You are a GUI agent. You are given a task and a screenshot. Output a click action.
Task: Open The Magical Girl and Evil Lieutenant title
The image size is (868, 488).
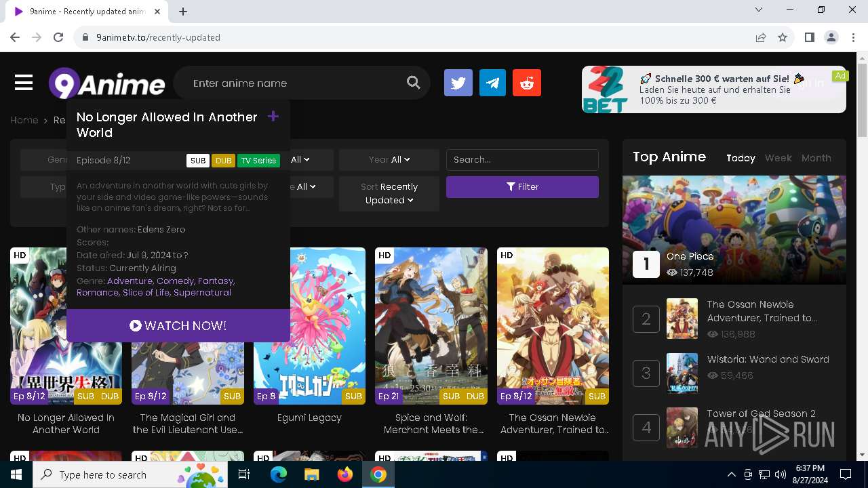(x=188, y=424)
